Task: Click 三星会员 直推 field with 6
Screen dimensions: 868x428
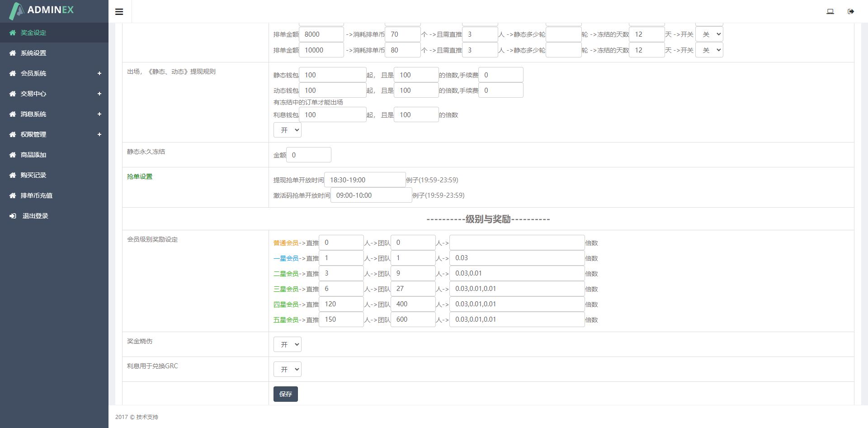Action: pos(341,289)
